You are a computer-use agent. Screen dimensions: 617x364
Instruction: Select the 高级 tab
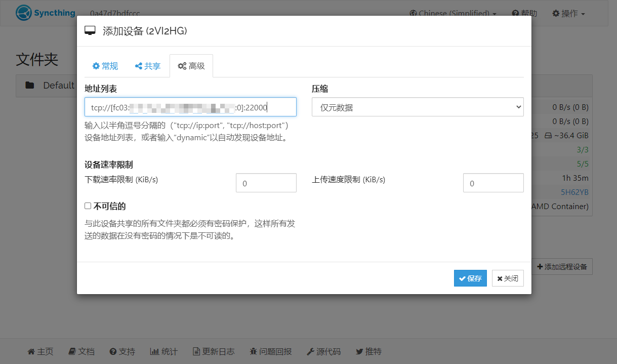[x=191, y=66]
